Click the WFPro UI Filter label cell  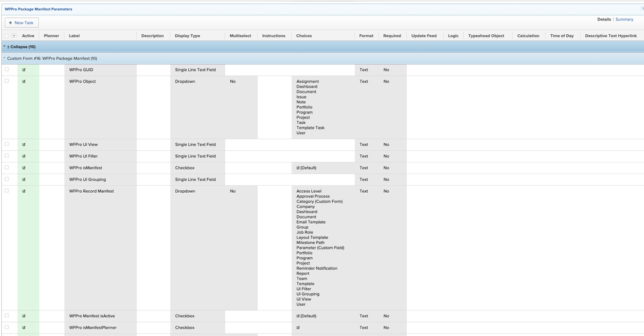pyautogui.click(x=100, y=156)
